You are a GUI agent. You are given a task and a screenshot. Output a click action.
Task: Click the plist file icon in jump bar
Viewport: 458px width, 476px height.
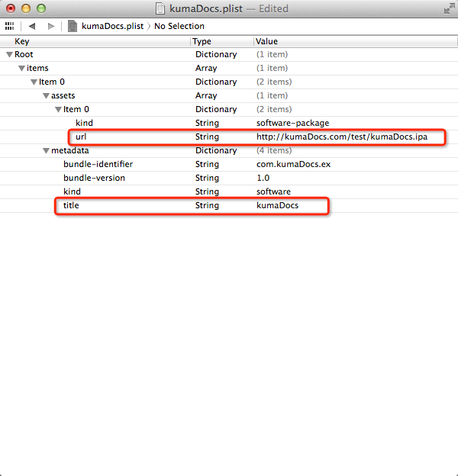click(73, 26)
